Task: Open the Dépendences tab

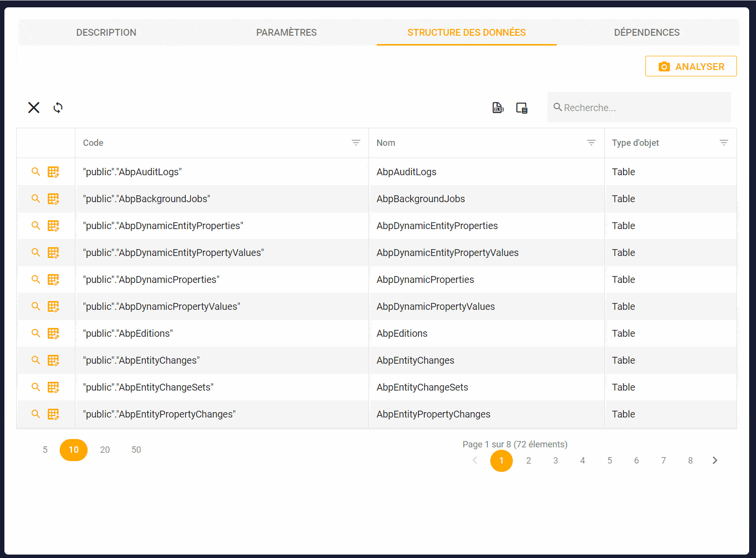Action: point(647,32)
